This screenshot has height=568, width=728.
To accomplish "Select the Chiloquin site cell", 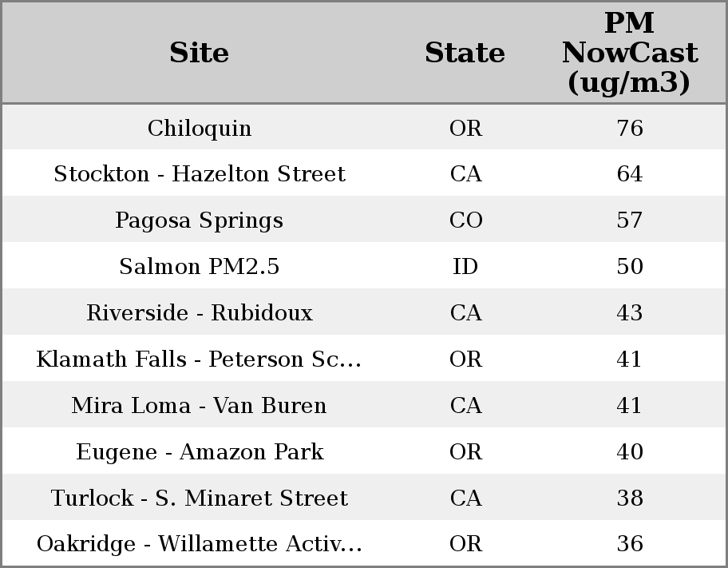I will [200, 128].
